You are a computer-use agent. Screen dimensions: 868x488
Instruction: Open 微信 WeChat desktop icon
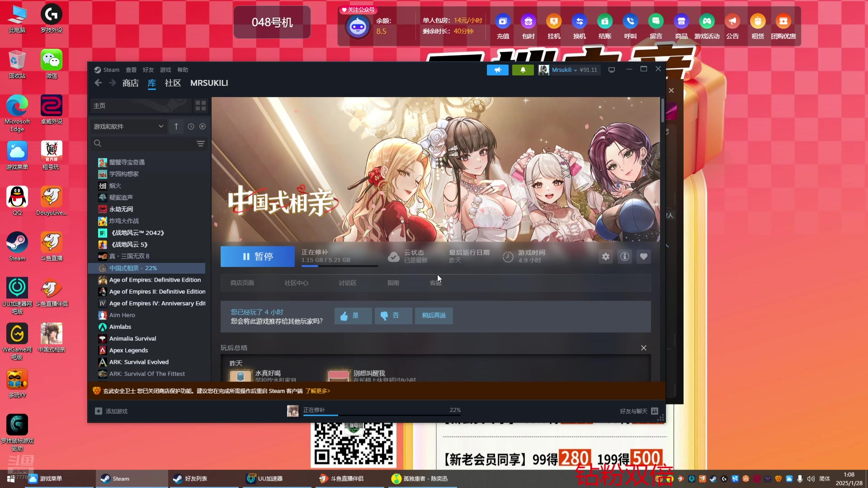tap(52, 64)
